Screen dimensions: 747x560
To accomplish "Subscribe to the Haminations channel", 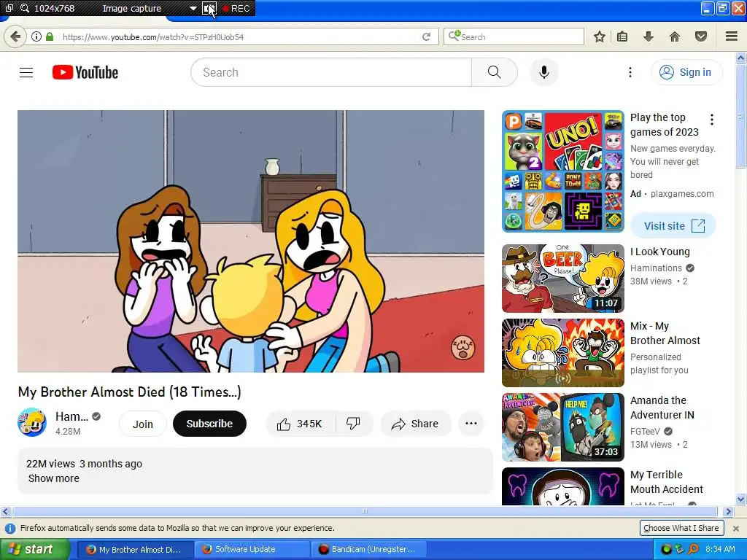I will coord(209,424).
